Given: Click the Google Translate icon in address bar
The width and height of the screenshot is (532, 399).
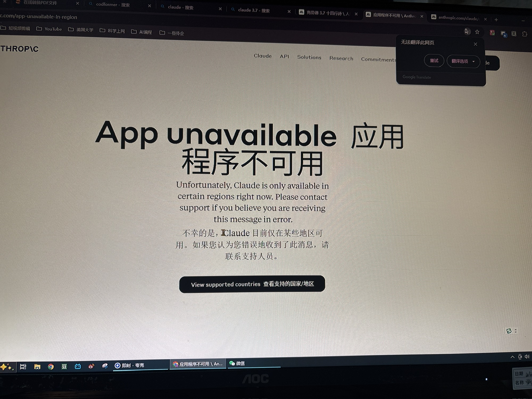Looking at the screenshot, I should [467, 32].
